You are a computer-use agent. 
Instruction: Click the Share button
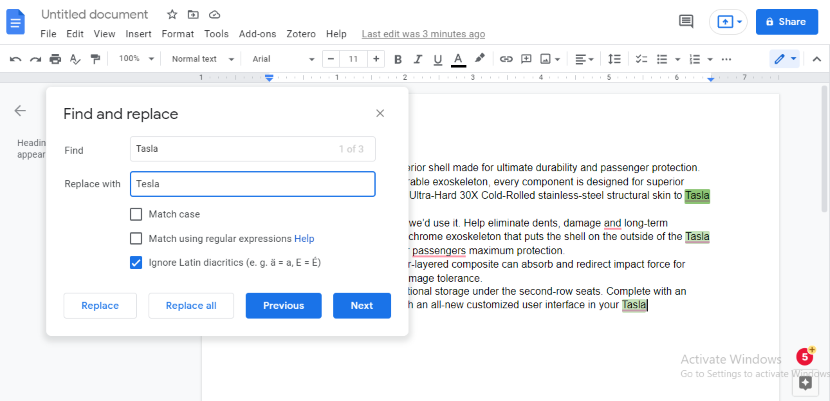(x=787, y=22)
